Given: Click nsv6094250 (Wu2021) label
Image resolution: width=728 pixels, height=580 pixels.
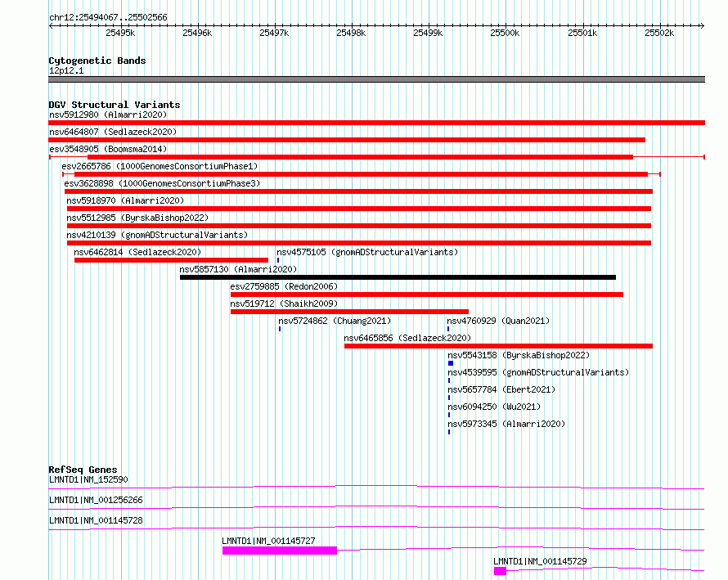Looking at the screenshot, I should [x=494, y=407].
